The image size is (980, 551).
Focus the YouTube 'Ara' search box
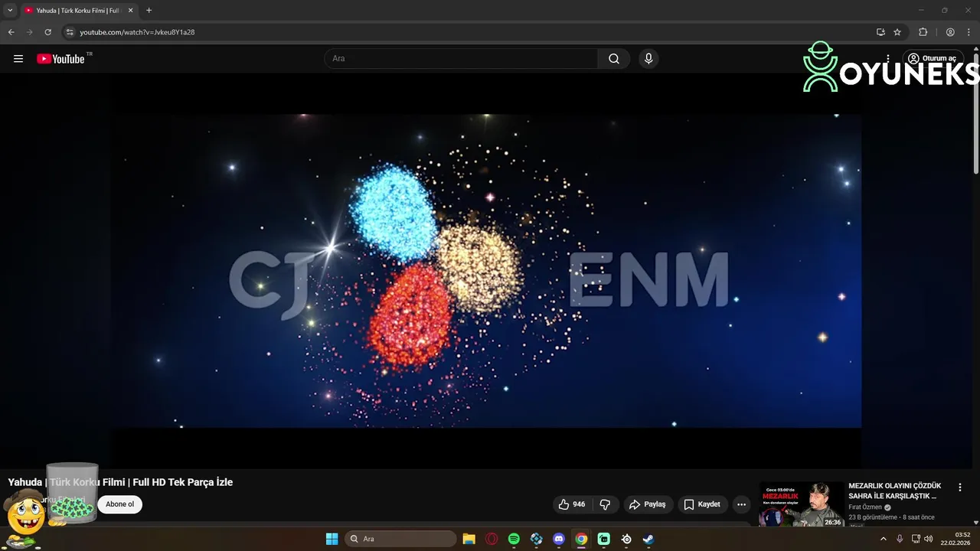462,59
